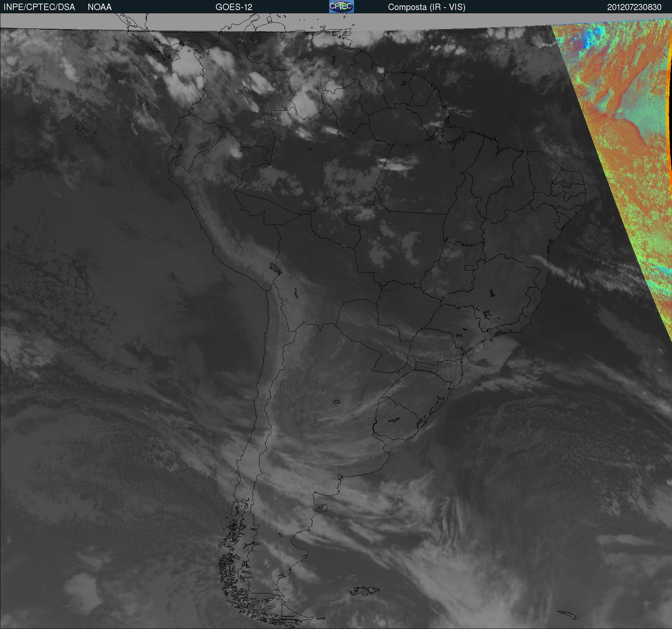Select the INPE/CPTEC/DSA header text
This screenshot has width=672, height=629.
39,7
